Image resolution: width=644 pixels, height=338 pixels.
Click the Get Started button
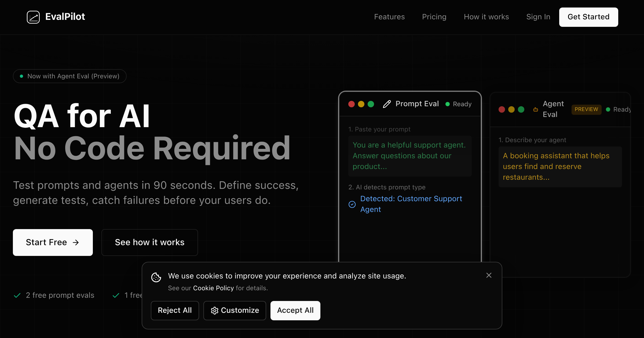coord(588,17)
